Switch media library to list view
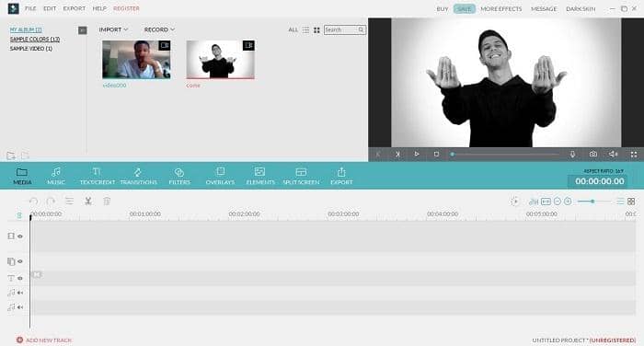This screenshot has height=346, width=644. point(305,30)
